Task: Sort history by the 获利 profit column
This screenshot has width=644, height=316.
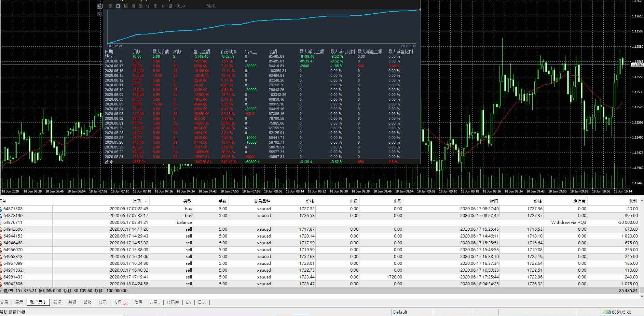Action: click(x=633, y=201)
